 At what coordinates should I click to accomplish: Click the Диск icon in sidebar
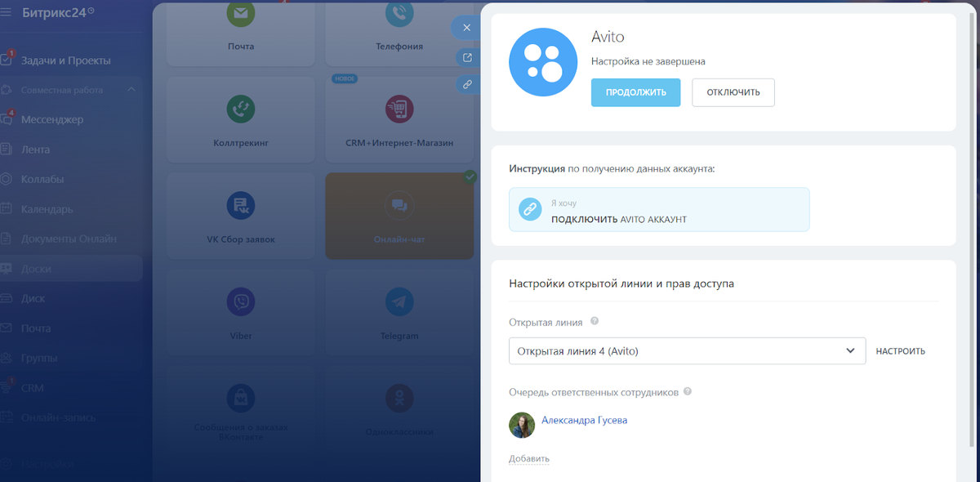pos(6,298)
